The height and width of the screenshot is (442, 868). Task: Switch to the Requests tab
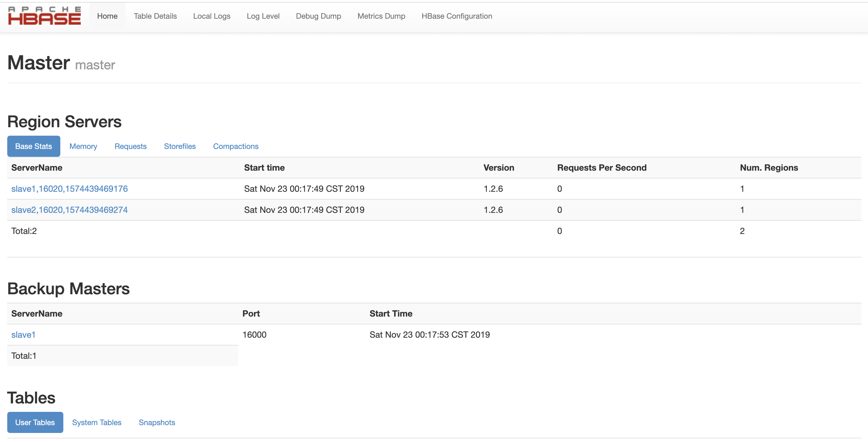click(130, 146)
